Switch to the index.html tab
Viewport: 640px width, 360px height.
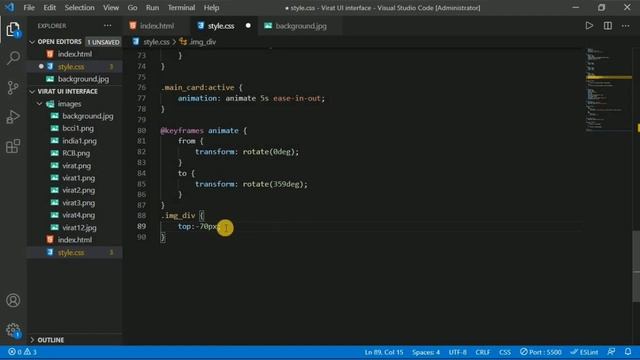(x=156, y=26)
